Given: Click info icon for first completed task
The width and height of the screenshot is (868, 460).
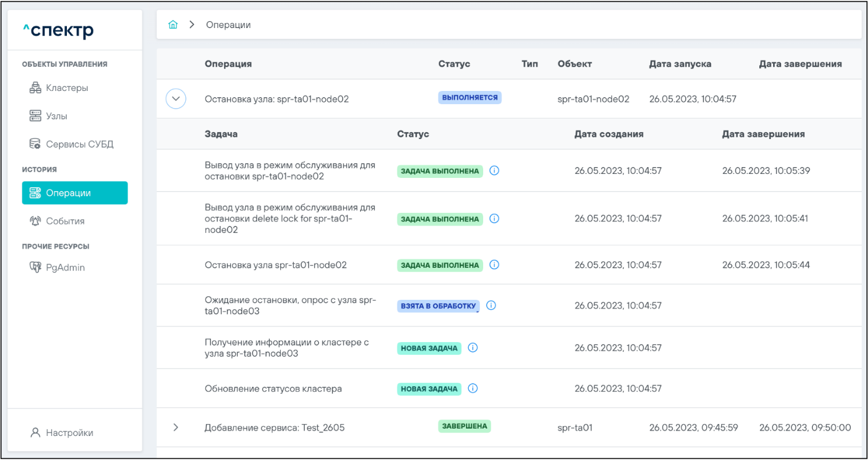Looking at the screenshot, I should click(x=495, y=170).
